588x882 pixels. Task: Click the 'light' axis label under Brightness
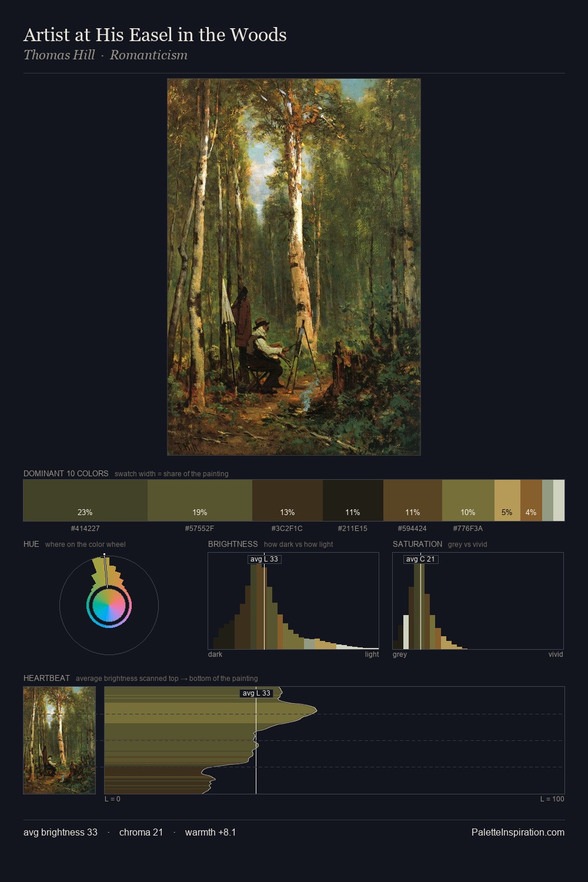(372, 654)
